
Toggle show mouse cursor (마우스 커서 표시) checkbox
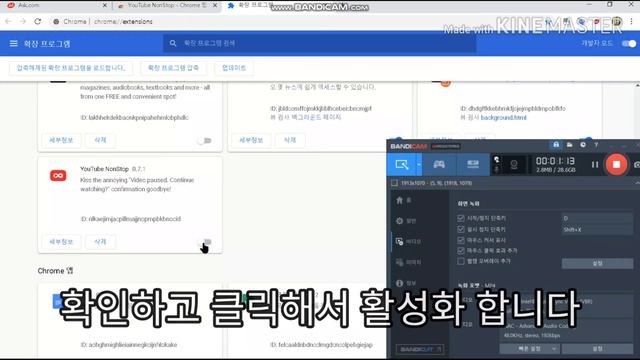point(461,240)
